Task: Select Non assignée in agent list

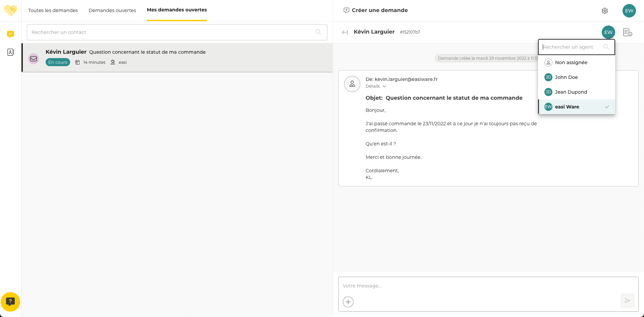Action: [571, 62]
